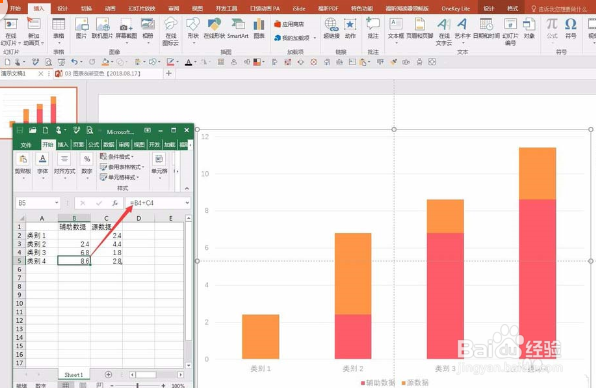This screenshot has height=388, width=596.
Task: Collapse the Excel ribbon
Action: click(x=187, y=188)
